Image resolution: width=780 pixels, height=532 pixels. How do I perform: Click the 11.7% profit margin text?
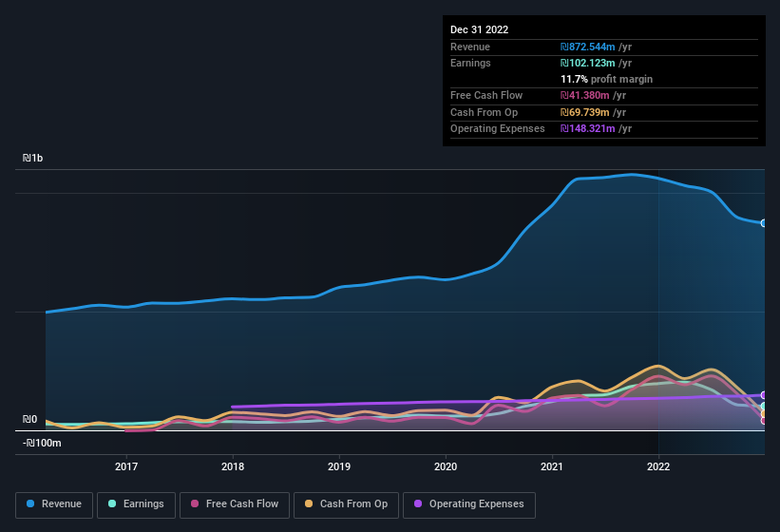[606, 79]
